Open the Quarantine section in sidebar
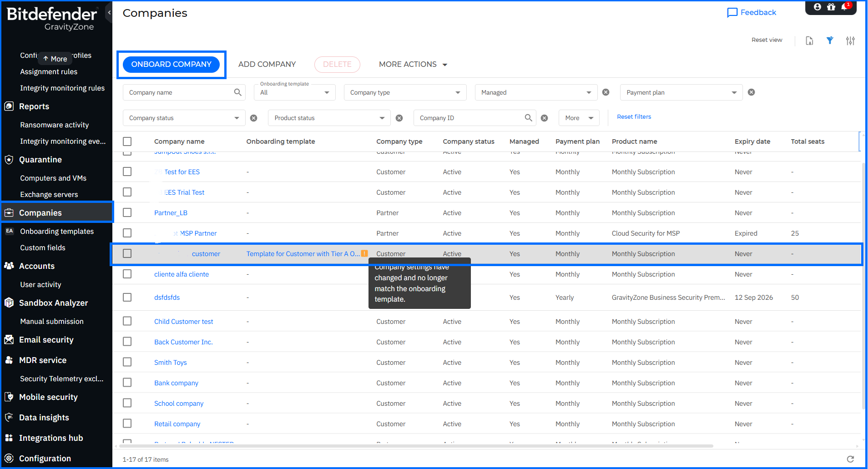Viewport: 868px width, 469px height. point(40,160)
